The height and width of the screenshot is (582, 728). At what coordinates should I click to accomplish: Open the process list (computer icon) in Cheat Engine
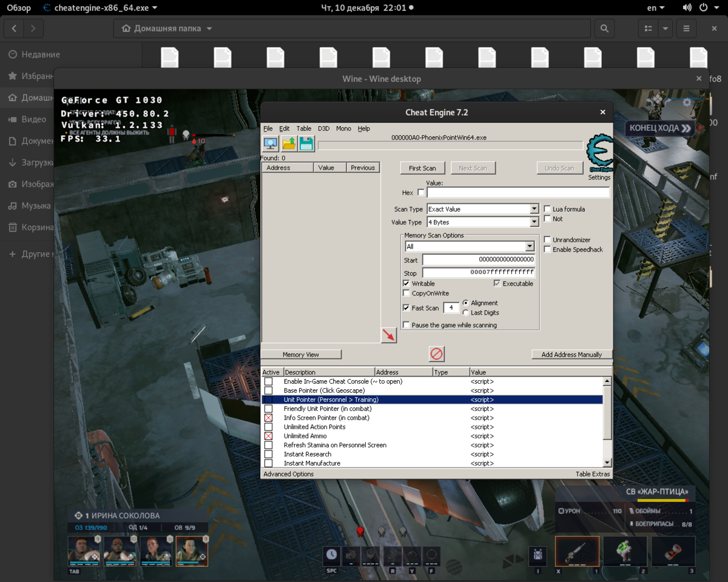(x=271, y=144)
